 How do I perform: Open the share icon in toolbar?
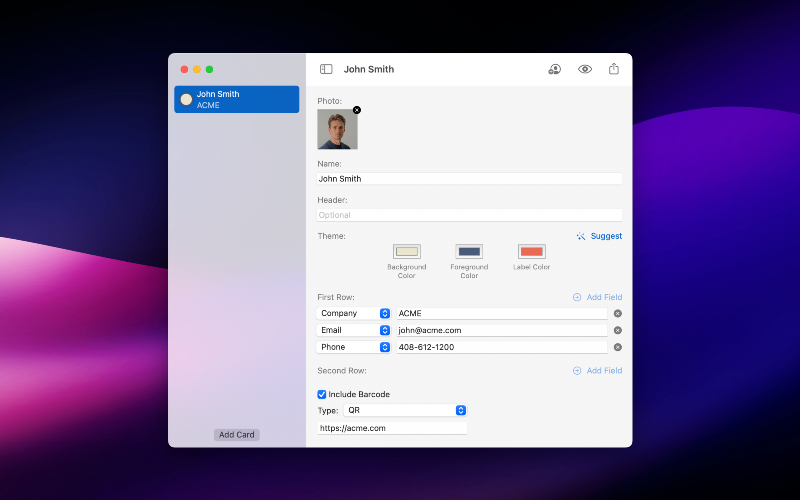[x=614, y=68]
